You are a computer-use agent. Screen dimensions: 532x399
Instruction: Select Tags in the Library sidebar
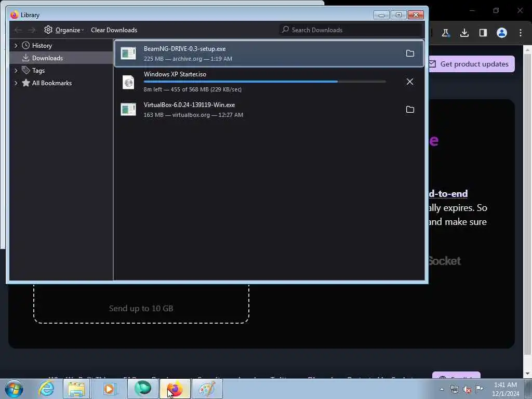tap(38, 71)
